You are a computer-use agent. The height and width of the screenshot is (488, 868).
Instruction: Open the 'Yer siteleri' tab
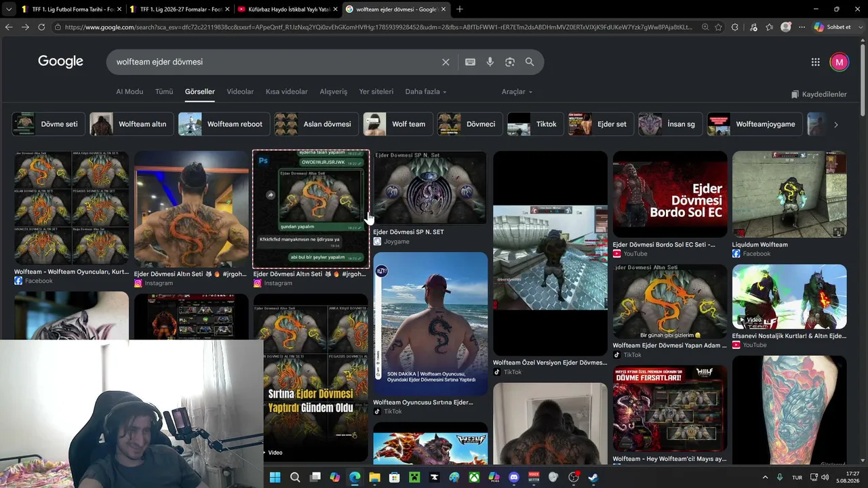tap(376, 91)
